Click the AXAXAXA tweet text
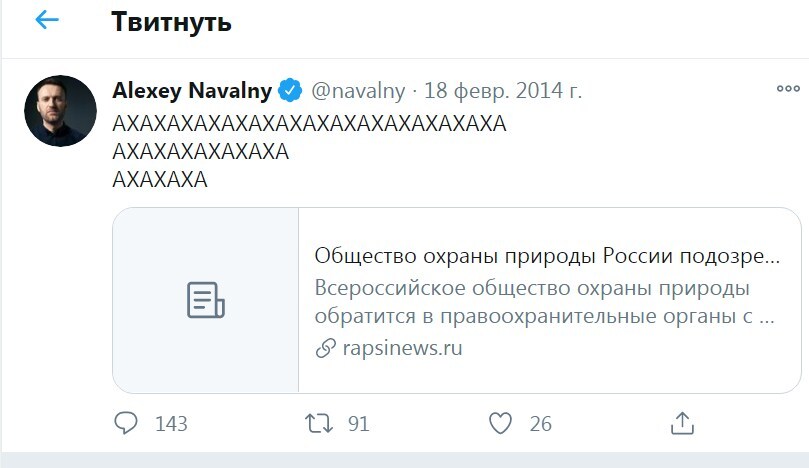This screenshot has height=468, width=809. [160, 181]
